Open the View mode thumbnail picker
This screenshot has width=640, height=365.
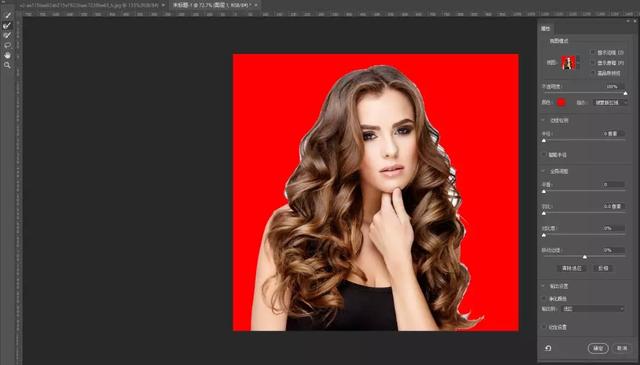click(x=568, y=63)
